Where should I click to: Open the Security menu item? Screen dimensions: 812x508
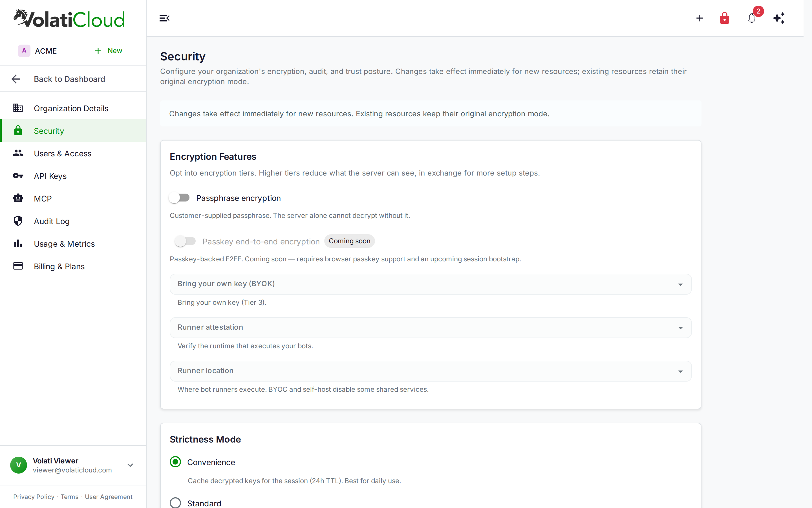tap(73, 131)
